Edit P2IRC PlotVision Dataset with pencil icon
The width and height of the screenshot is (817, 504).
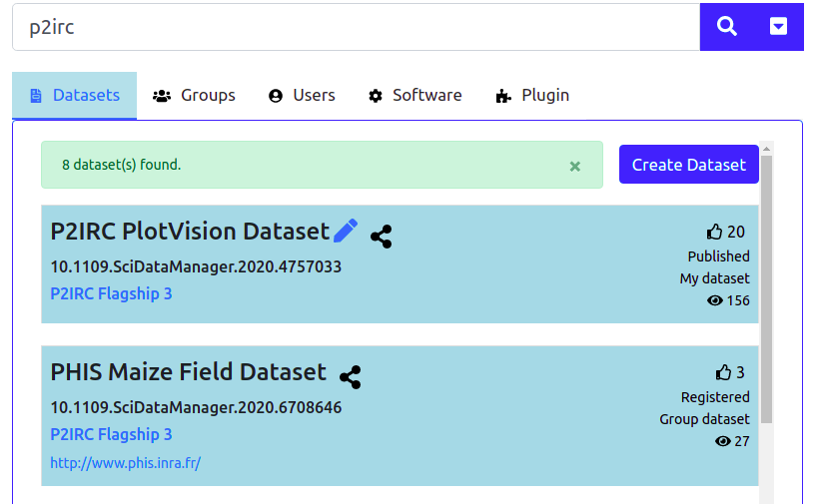(346, 232)
